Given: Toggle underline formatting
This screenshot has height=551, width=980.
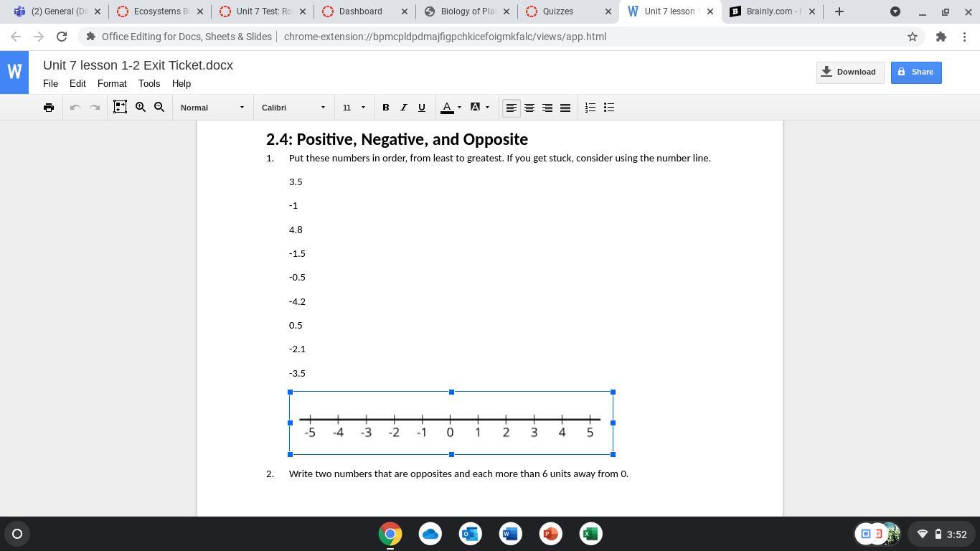Looking at the screenshot, I should (421, 108).
